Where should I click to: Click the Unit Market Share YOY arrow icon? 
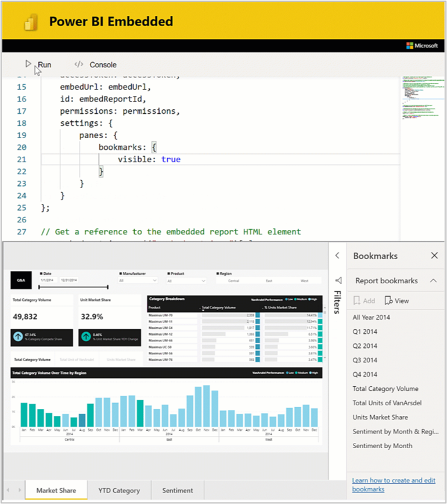point(86,337)
